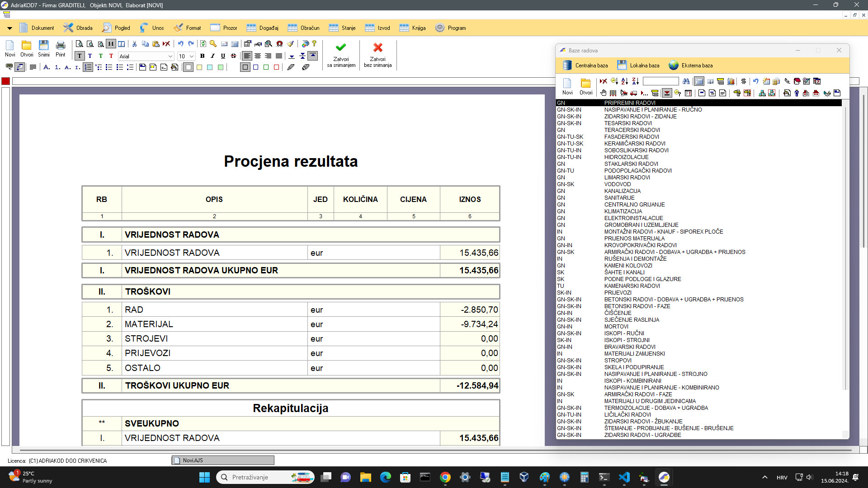Screen dimensions: 868x488
Task: Click the dollar sign icon in baze toolbar
Action: [x=743, y=82]
